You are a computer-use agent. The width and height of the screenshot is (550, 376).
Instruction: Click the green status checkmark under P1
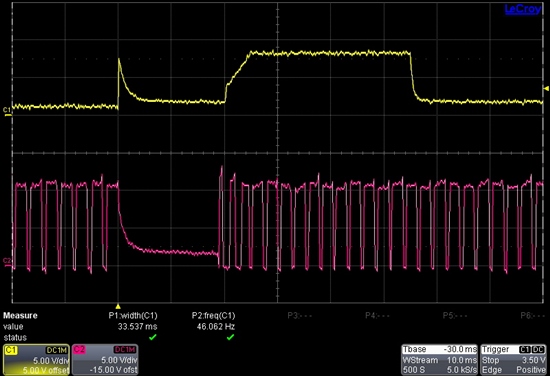[153, 337]
